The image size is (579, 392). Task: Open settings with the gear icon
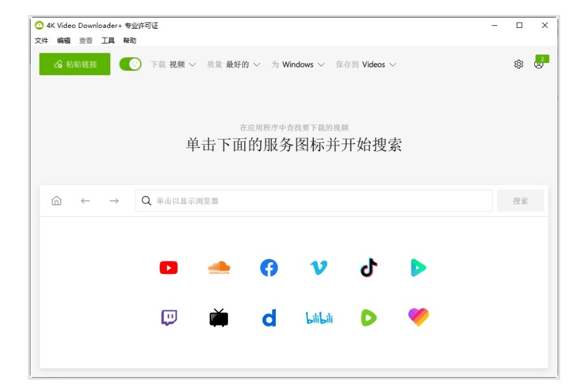(519, 64)
